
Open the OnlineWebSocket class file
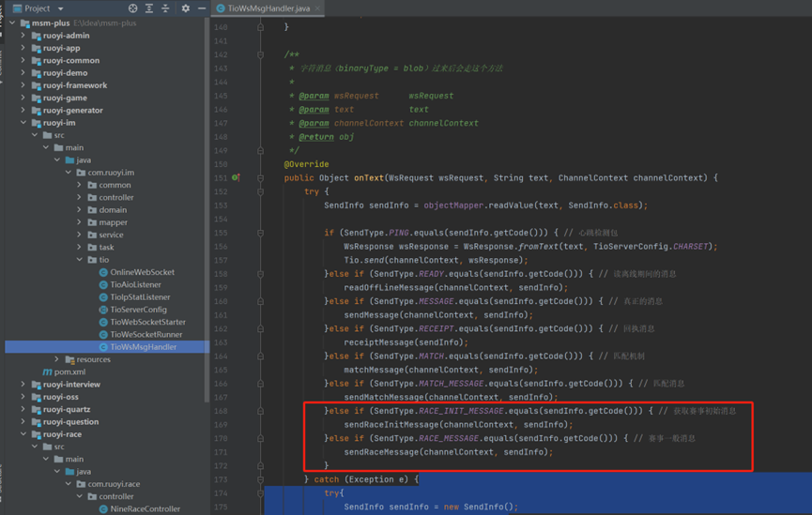tap(142, 272)
